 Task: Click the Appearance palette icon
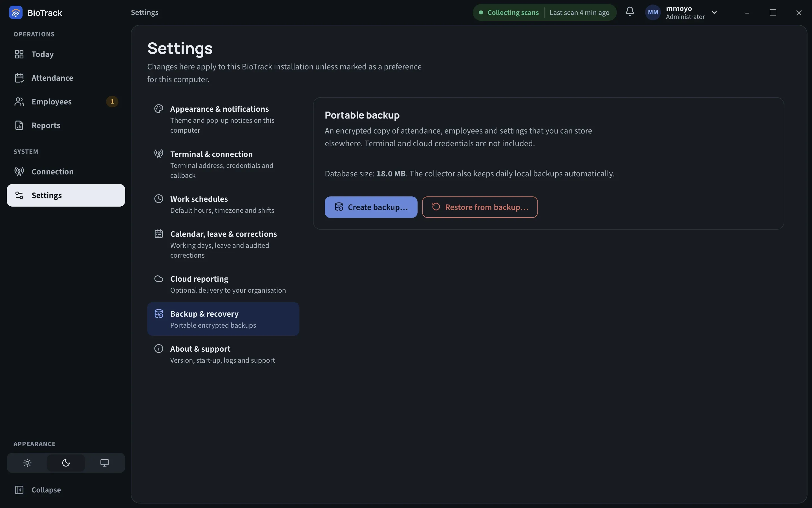point(159,109)
